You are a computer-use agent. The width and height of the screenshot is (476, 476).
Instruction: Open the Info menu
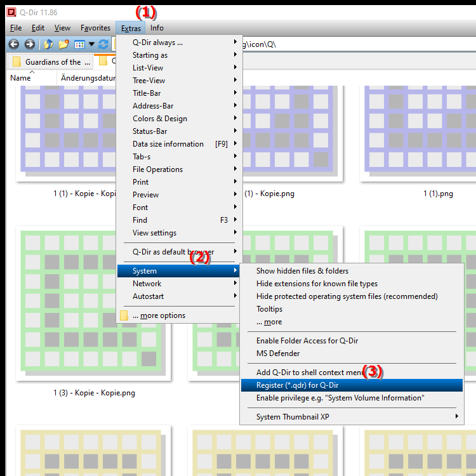click(x=157, y=28)
